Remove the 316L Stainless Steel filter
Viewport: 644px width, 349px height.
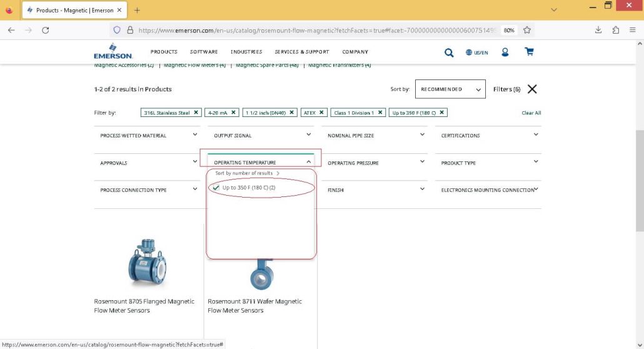tap(196, 112)
